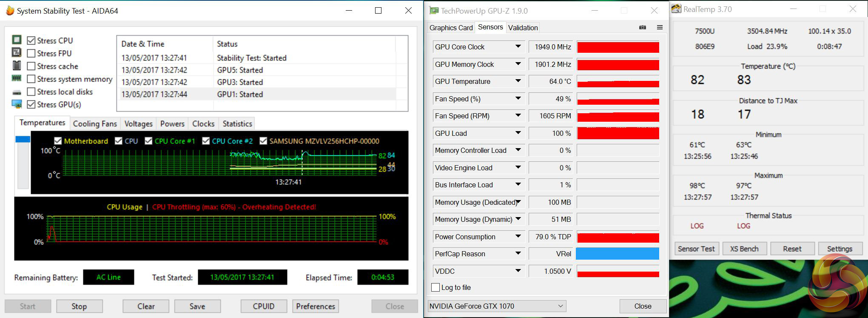Click the GPU-Z title bar app icon

coord(434,11)
